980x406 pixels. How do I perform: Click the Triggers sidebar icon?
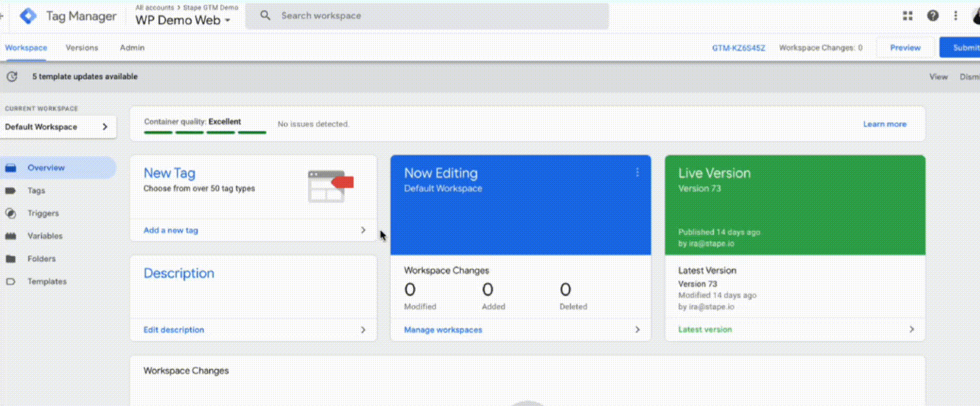[x=11, y=213]
